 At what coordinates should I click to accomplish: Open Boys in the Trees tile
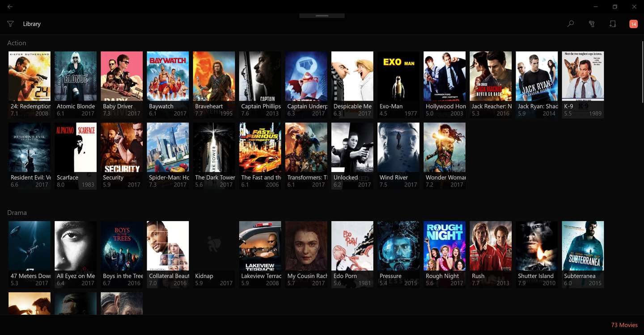(x=122, y=255)
